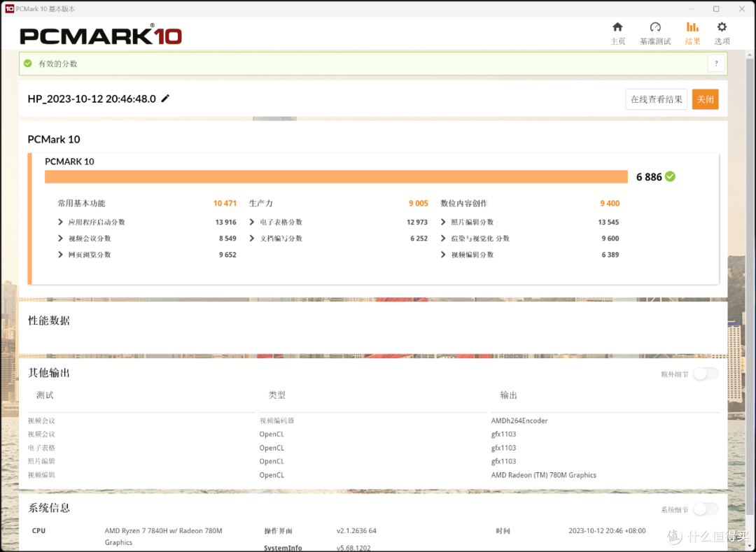Screen dimensions: 756x552
Task: Expand 应用程序启动分数 row
Action: (x=60, y=222)
